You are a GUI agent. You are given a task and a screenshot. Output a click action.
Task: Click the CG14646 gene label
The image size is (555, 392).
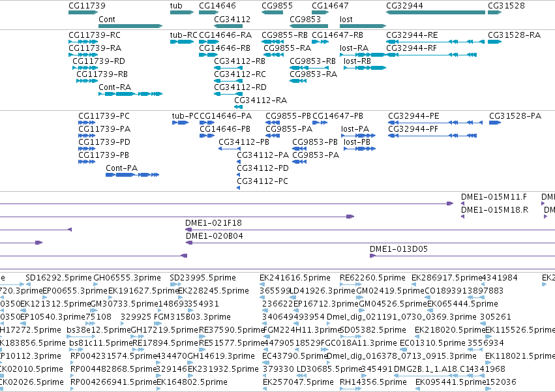point(217,6)
